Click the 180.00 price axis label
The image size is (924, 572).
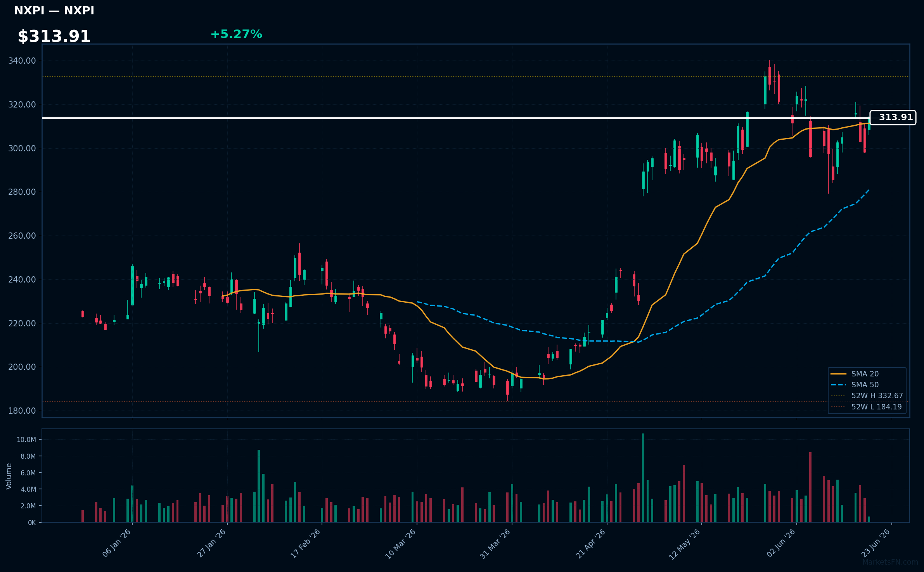point(22,411)
